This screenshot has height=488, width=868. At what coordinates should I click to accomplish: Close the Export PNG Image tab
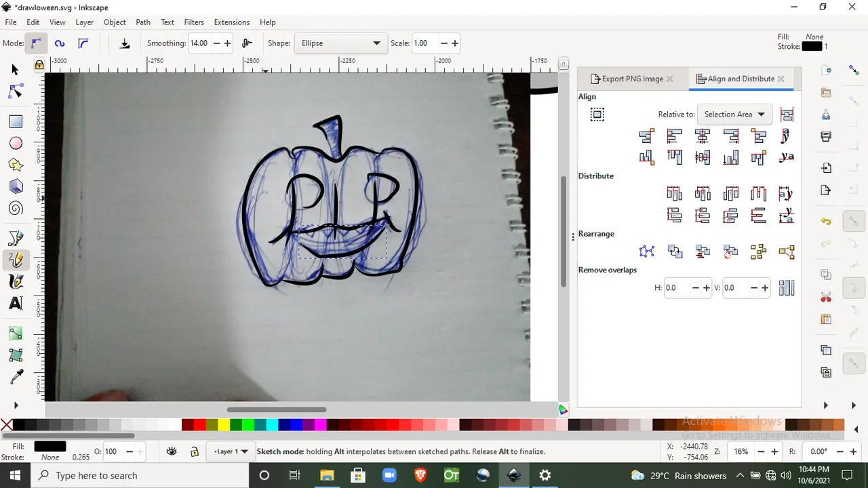[x=670, y=79]
